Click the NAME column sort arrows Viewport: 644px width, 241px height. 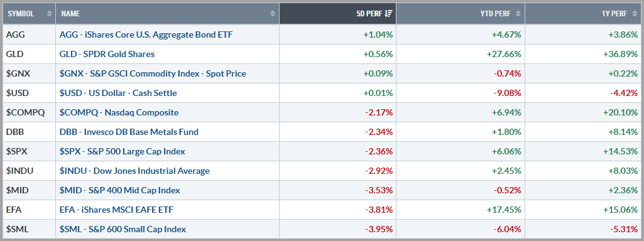click(x=273, y=14)
